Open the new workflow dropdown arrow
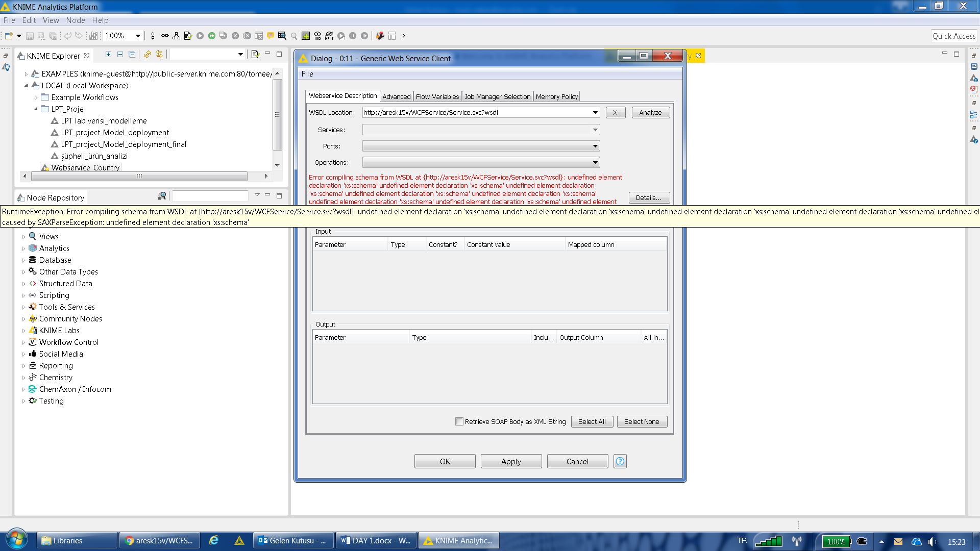Image resolution: width=980 pixels, height=551 pixels. (x=19, y=36)
